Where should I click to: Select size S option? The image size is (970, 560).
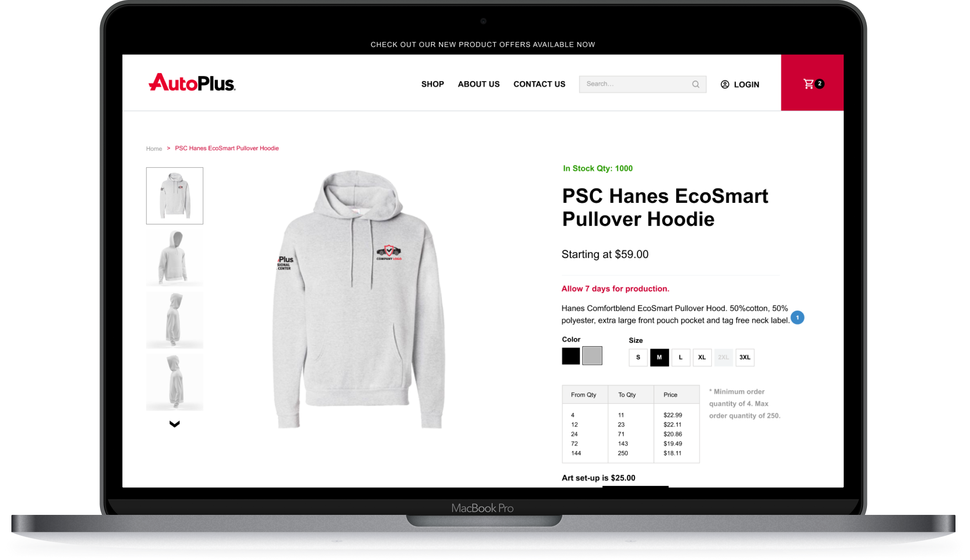click(638, 357)
